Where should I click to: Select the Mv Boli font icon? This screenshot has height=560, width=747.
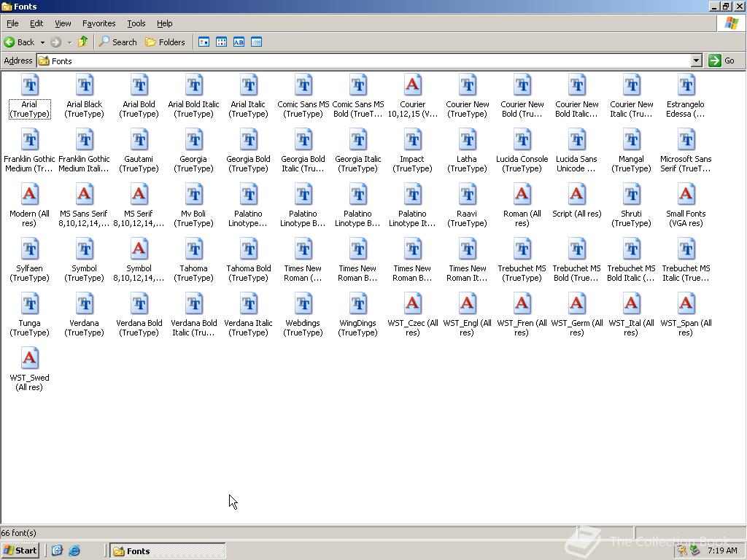[194, 195]
